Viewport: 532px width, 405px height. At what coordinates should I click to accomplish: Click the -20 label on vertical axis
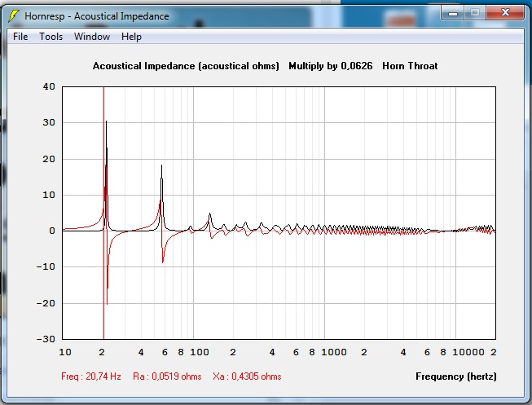point(46,303)
